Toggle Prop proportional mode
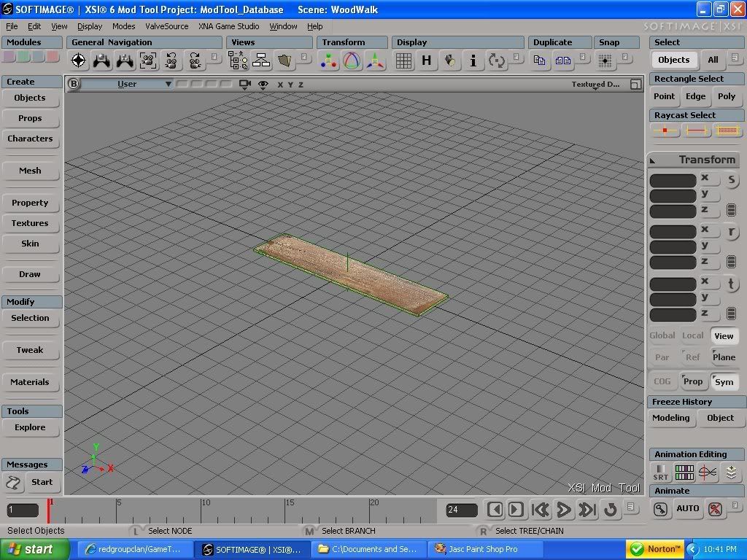Viewport: 747px width, 560px height. pos(693,381)
